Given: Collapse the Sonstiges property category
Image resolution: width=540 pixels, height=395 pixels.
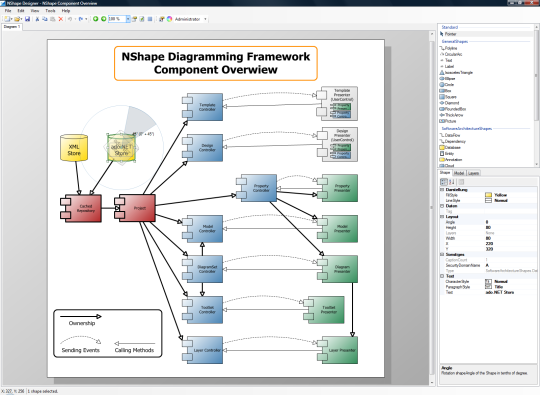Looking at the screenshot, I should 442,254.
